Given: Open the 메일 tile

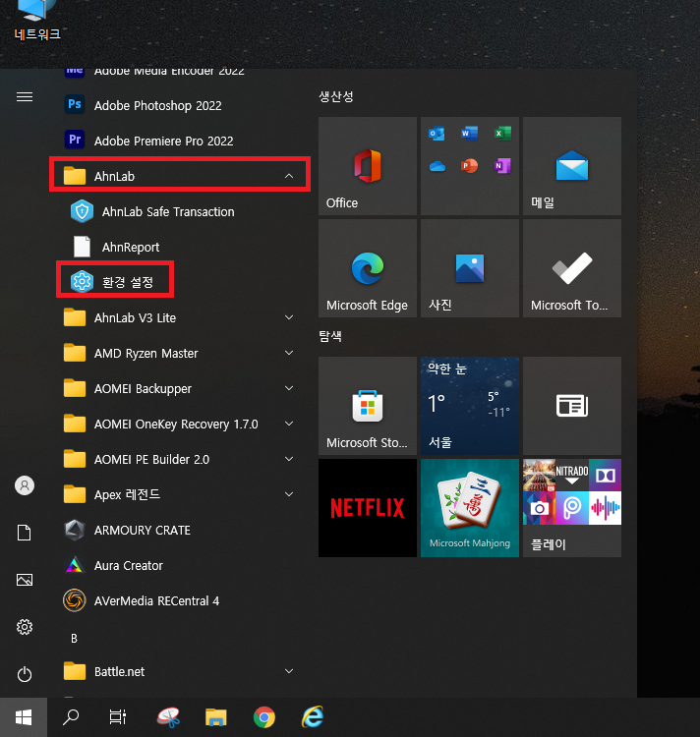Looking at the screenshot, I should (572, 166).
